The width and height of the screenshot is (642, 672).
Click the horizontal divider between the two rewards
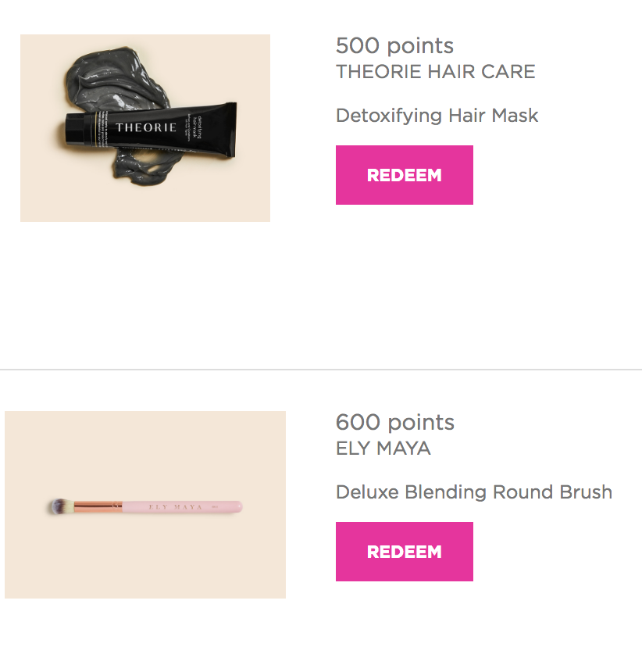321,369
